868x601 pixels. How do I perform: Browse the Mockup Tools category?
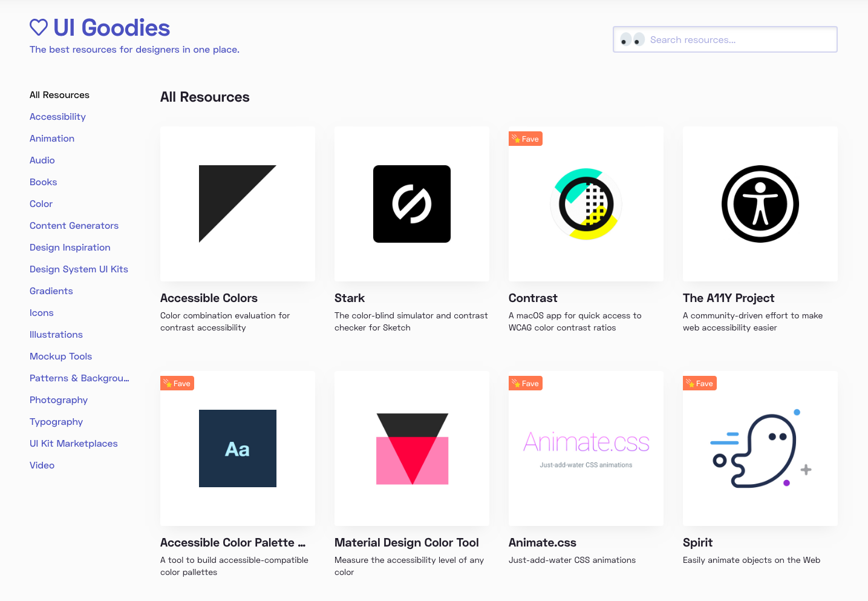[60, 356]
